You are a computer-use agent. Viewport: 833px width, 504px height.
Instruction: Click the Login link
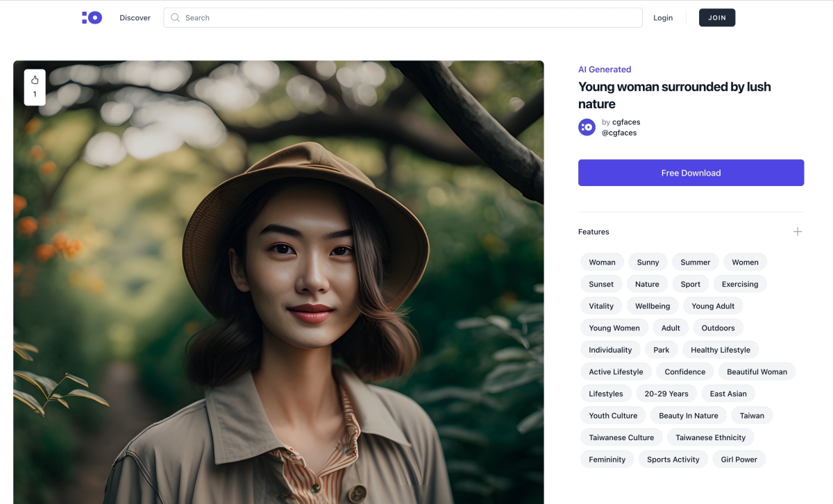663,18
